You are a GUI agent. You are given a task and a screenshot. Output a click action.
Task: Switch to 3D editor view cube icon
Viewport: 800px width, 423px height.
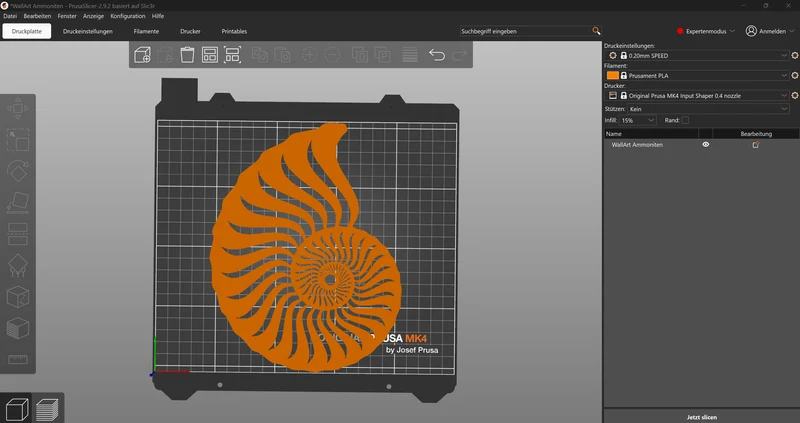(x=16, y=410)
